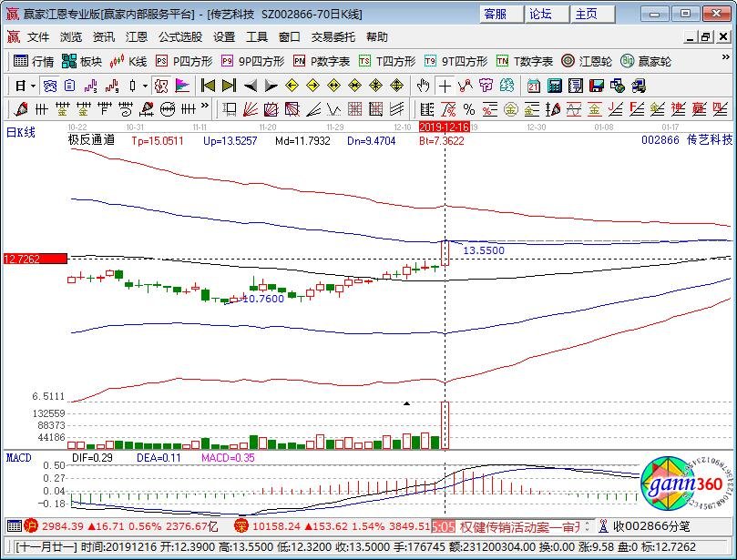Open the candlestick style dropdown arrow
737x560 pixels.
[145, 86]
